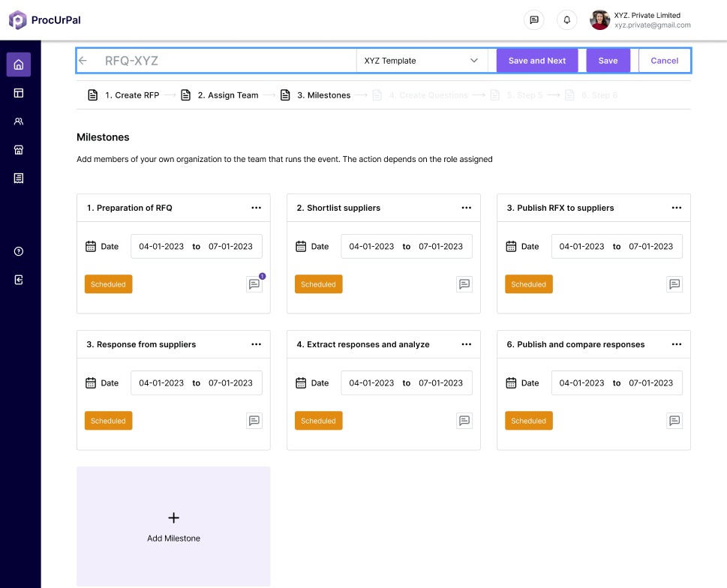Click the back arrow beside RFQ-XYZ
The height and width of the screenshot is (588, 727).
(x=83, y=61)
